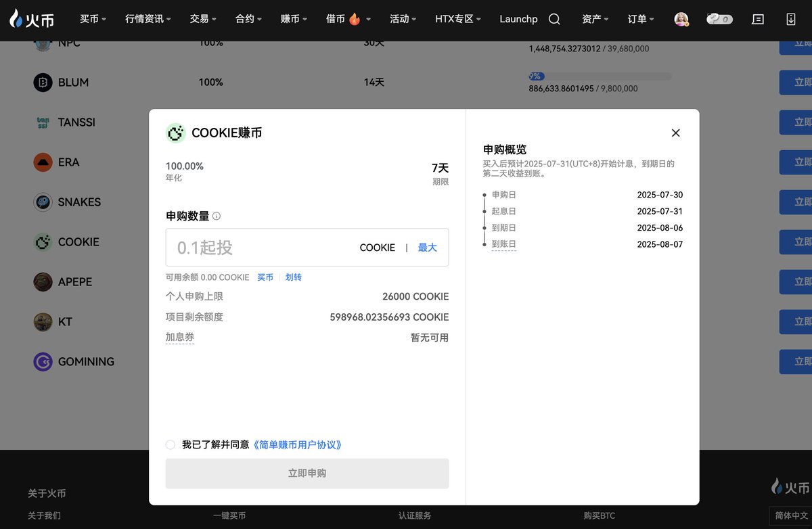This screenshot has width=812, height=529.
Task: Click the KT coin icon in list
Action: 43,322
